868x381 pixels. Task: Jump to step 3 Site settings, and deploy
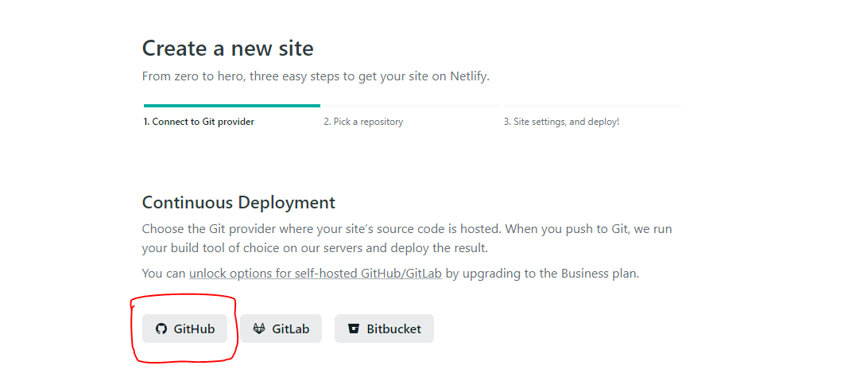(561, 122)
